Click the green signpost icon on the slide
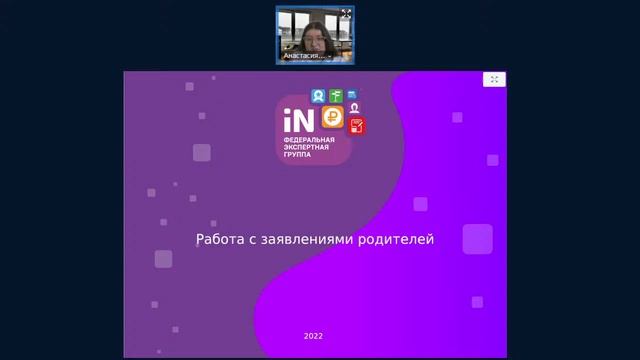The image size is (640, 360). click(x=336, y=96)
